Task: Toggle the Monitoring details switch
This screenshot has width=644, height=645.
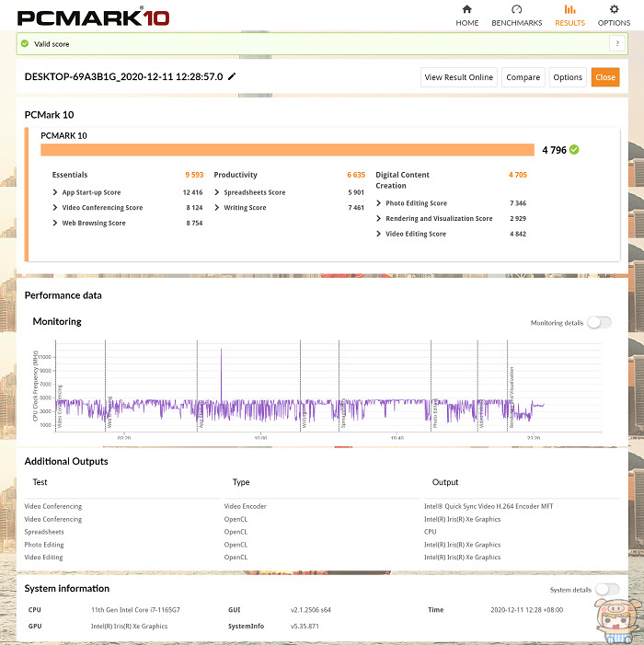Action: (599, 322)
